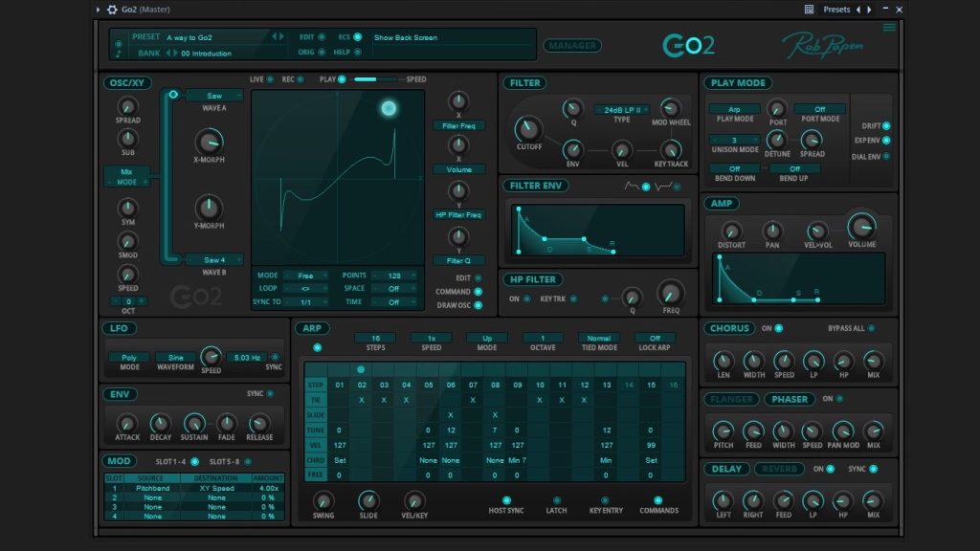980x551 pixels.
Task: Click the ARP section label button
Action: click(311, 328)
